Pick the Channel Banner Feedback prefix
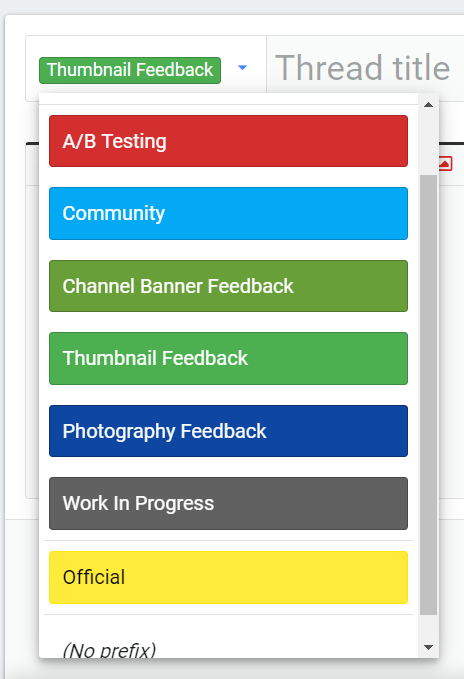Viewport: 464px width, 679px height. click(x=229, y=286)
